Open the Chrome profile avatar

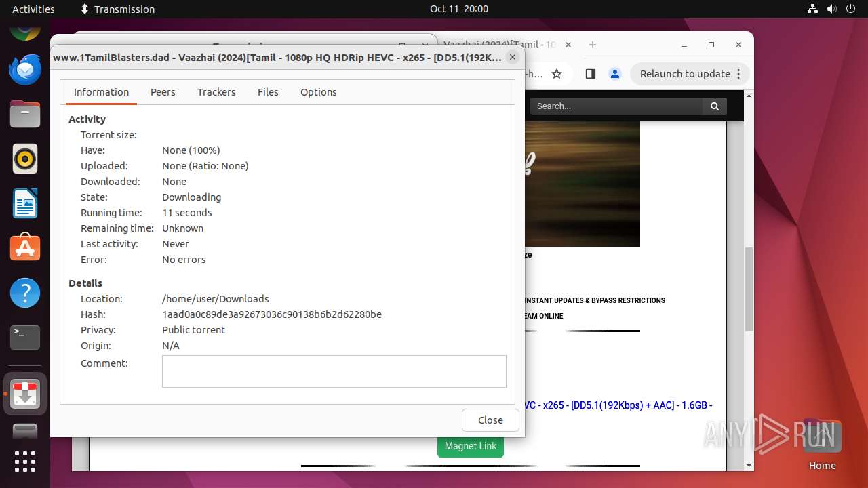(614, 74)
